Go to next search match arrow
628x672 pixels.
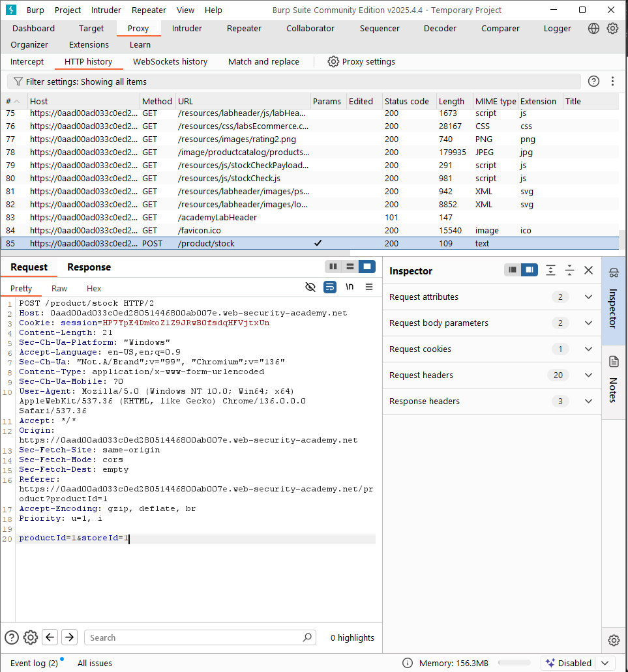pyautogui.click(x=69, y=637)
